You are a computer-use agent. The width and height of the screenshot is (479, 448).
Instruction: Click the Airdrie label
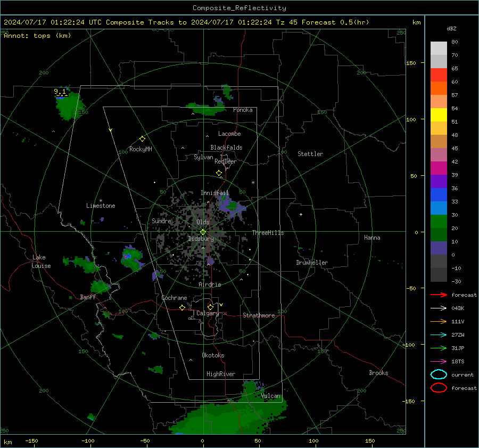210,284
